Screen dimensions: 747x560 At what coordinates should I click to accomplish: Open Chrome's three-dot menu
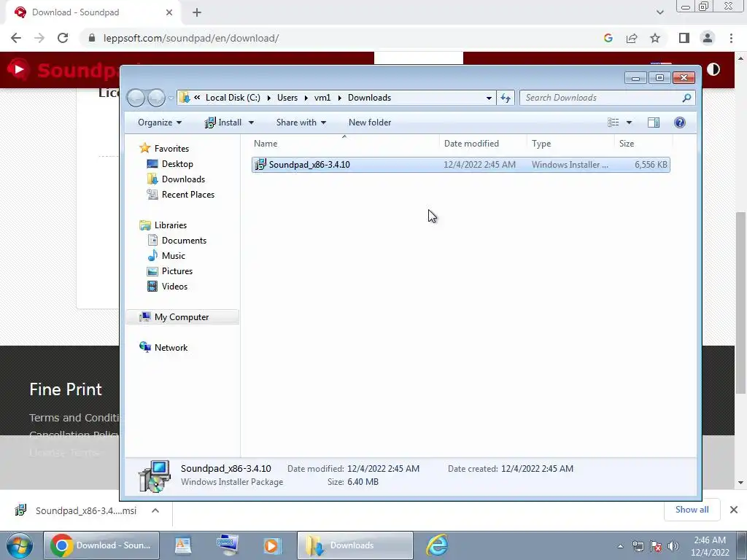[x=731, y=38]
